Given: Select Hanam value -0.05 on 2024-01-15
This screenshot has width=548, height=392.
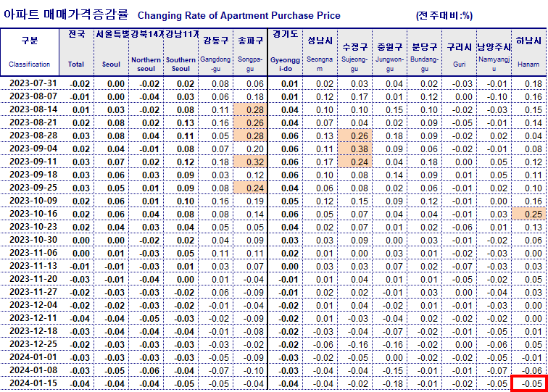Looking at the screenshot, I should pyautogui.click(x=528, y=383).
